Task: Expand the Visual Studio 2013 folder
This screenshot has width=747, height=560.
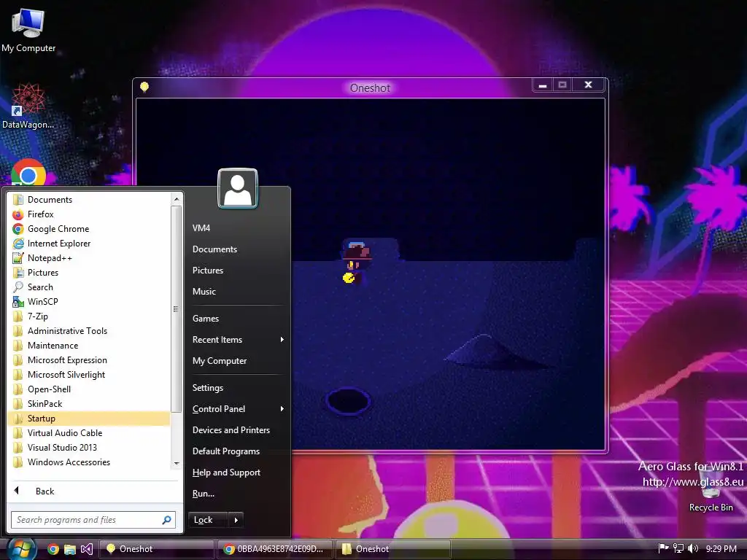Action: 55,448
